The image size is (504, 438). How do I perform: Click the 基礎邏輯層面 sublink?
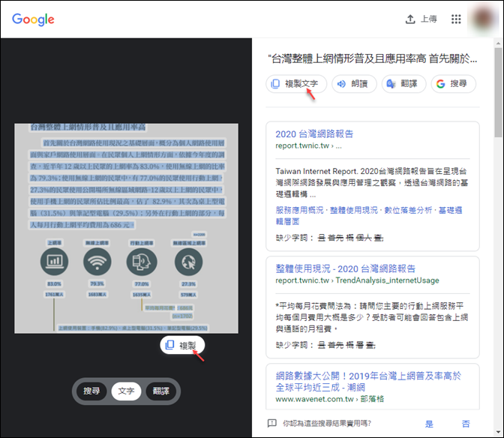[x=369, y=216]
